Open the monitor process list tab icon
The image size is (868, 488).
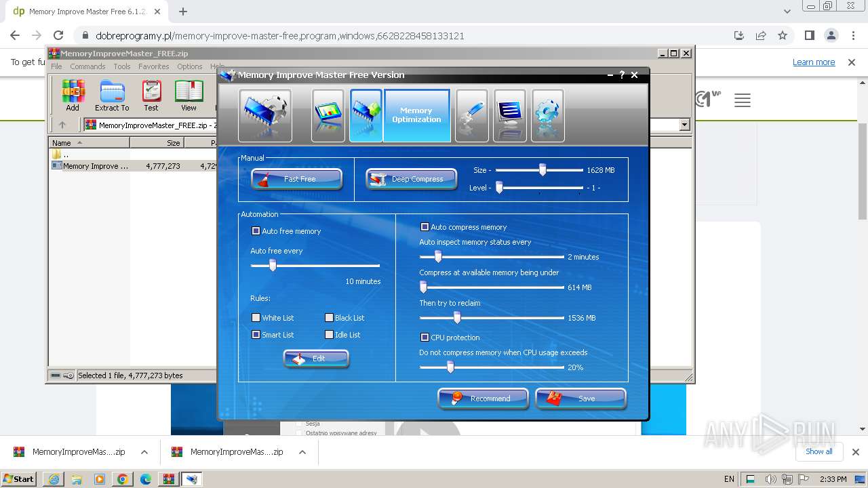tap(510, 115)
